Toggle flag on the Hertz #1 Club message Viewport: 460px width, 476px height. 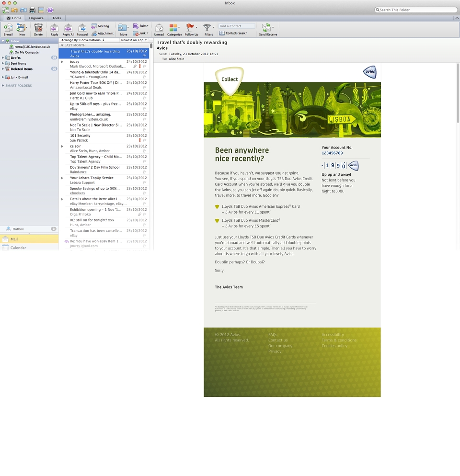tap(145, 98)
